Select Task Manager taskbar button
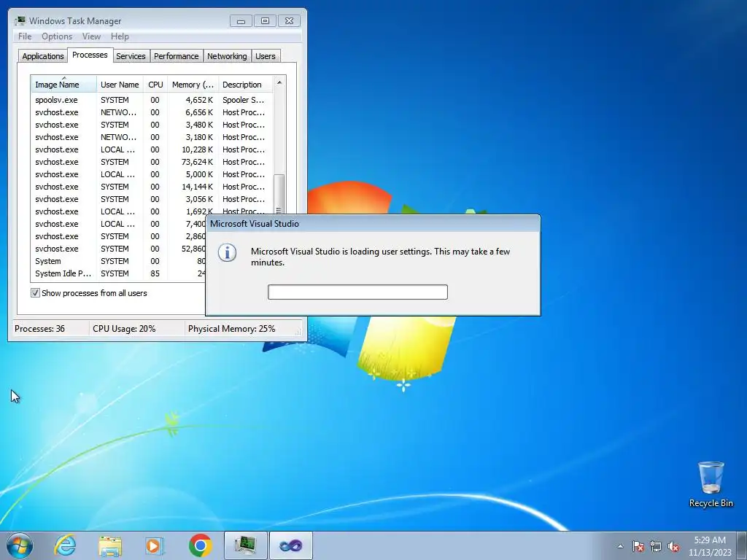The height and width of the screenshot is (560, 747). pos(245,545)
